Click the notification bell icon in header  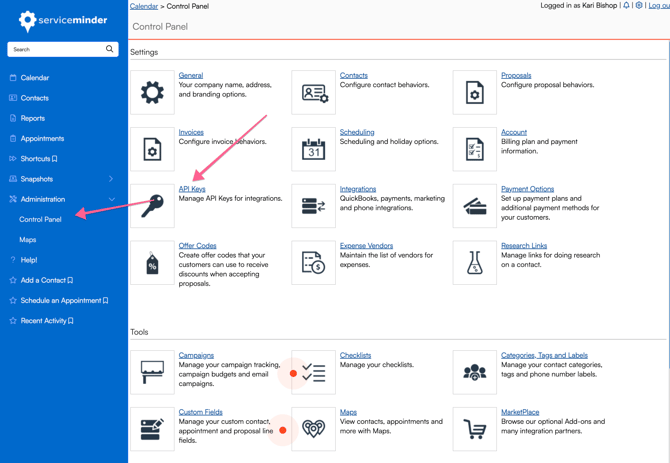point(626,5)
